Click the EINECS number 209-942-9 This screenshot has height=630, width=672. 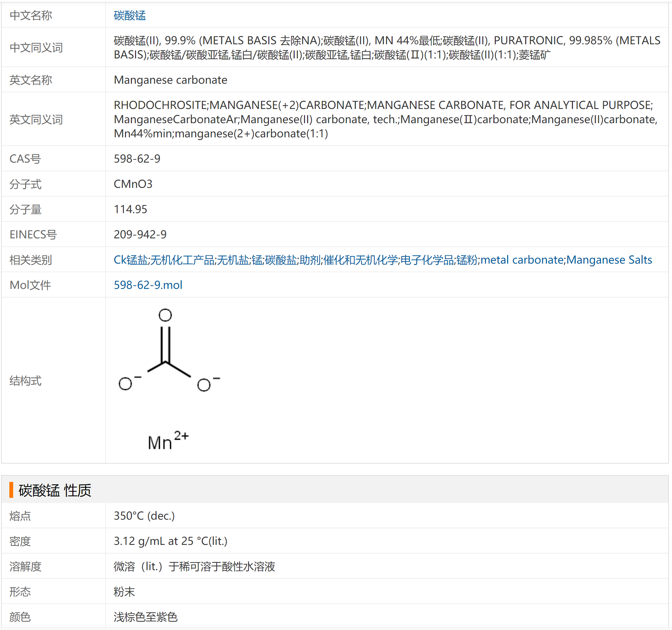click(x=140, y=234)
